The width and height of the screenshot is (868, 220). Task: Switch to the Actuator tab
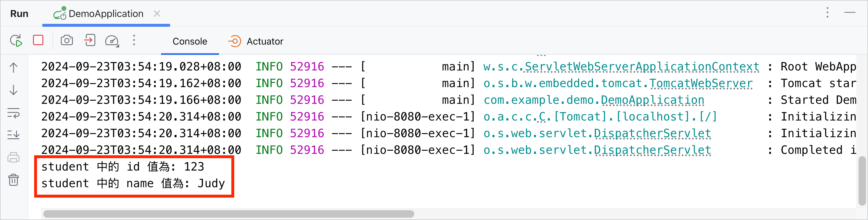pos(256,41)
